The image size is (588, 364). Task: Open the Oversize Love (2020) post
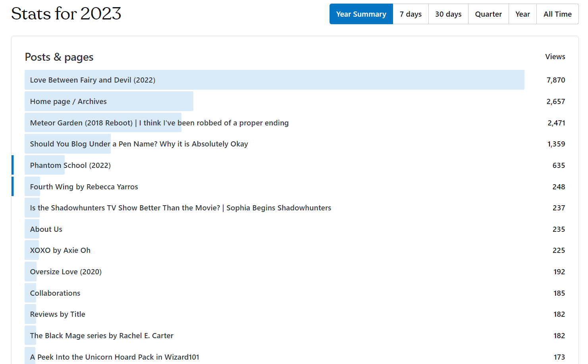[66, 272]
